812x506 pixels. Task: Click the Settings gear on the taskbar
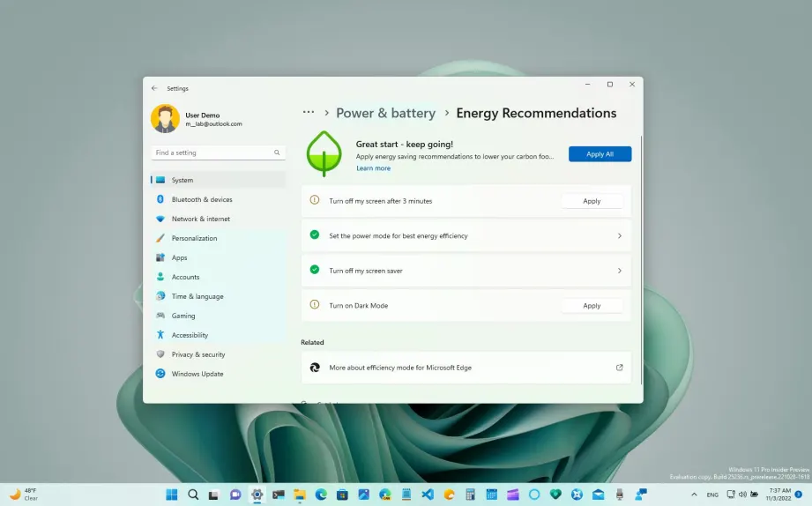click(x=257, y=495)
